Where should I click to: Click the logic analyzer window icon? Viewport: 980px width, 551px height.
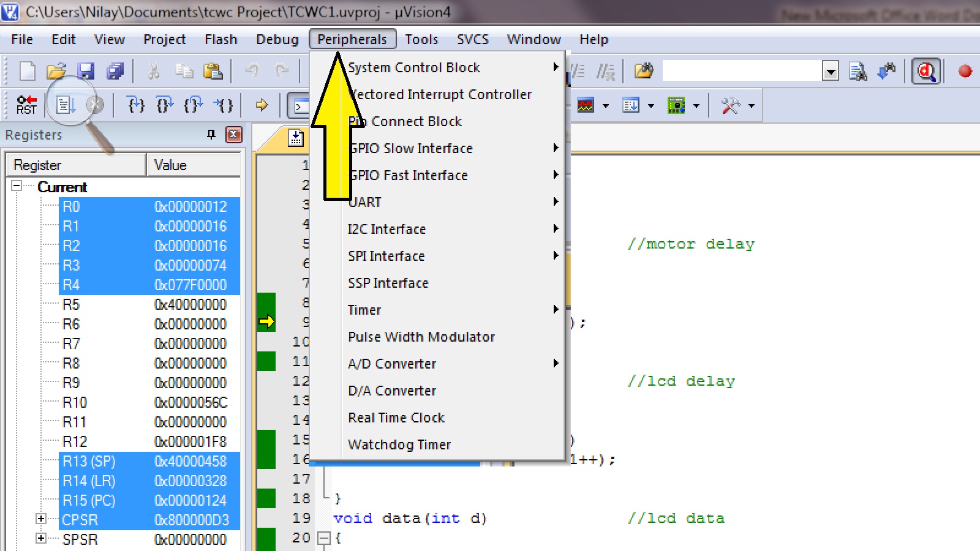586,105
